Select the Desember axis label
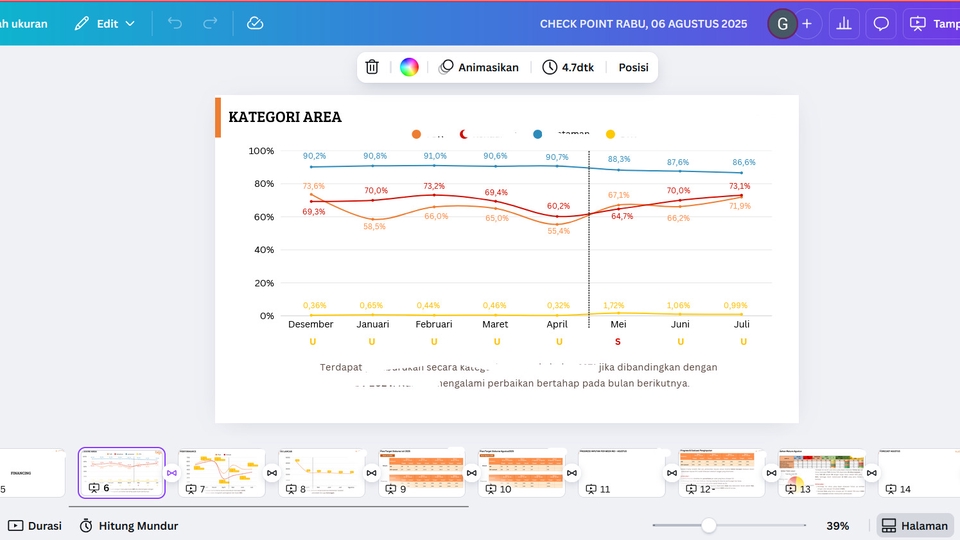This screenshot has width=960, height=540. 310,324
